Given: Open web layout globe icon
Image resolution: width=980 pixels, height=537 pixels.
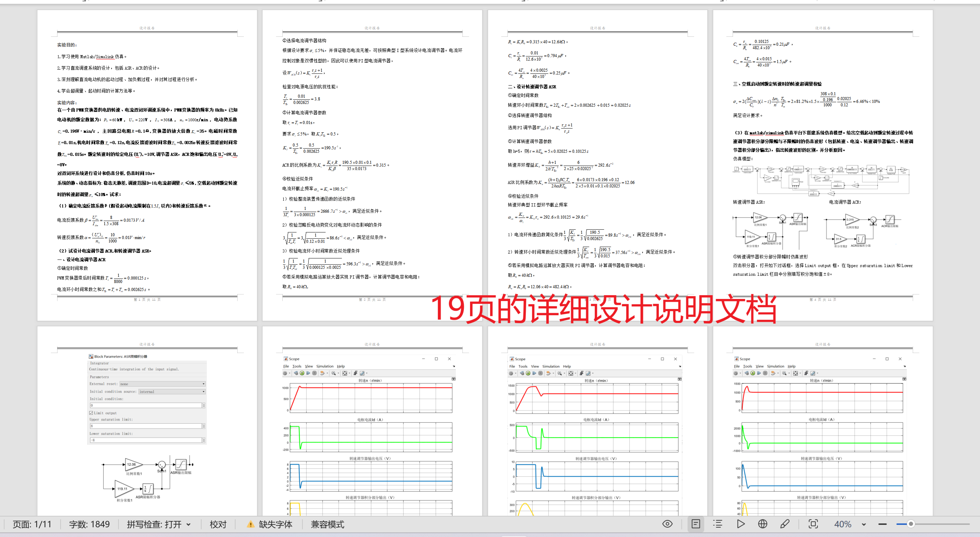Looking at the screenshot, I should click(x=762, y=524).
